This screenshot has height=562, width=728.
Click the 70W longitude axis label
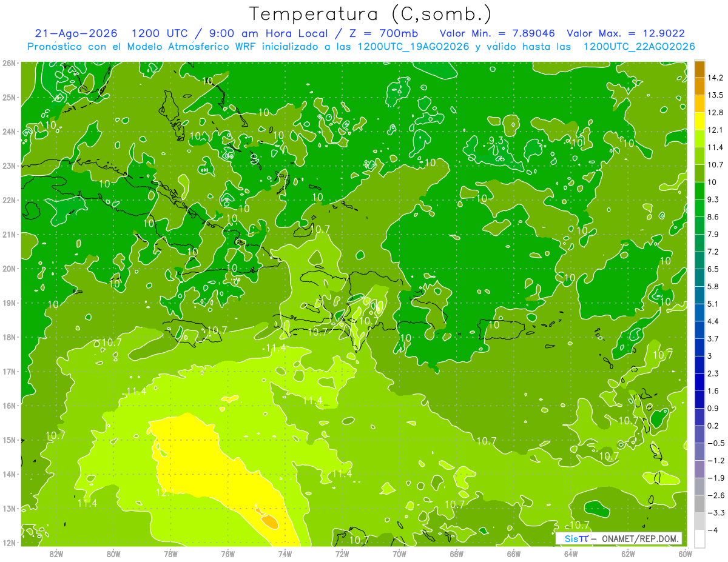[x=399, y=554]
